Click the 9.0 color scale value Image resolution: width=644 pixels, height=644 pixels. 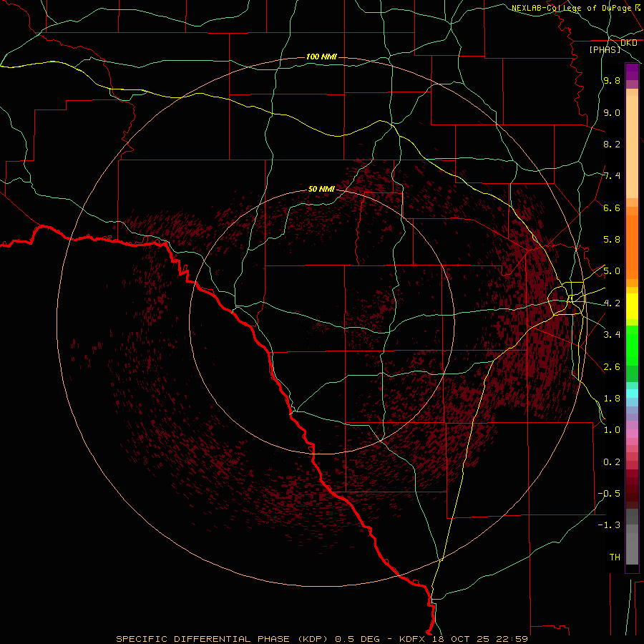[612, 112]
